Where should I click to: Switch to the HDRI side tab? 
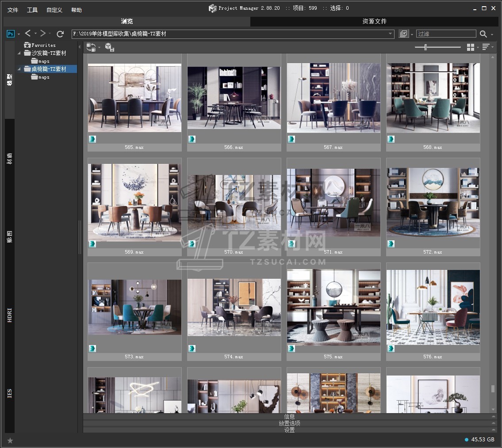(10, 316)
